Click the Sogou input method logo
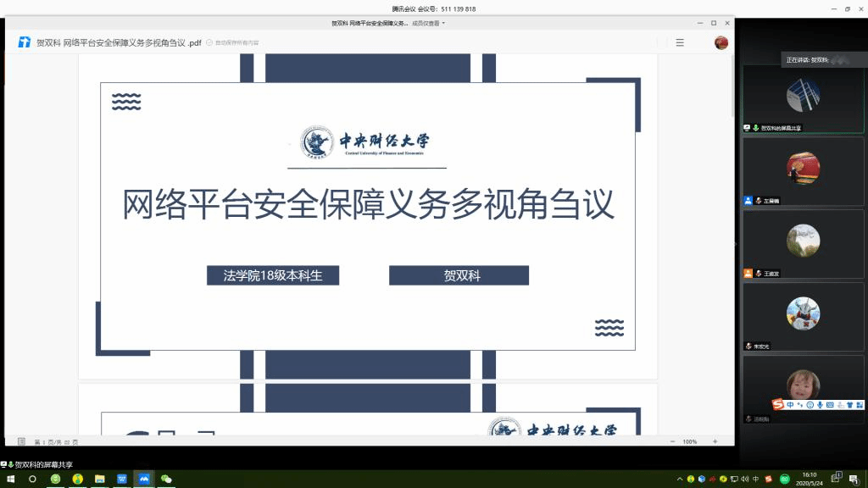This screenshot has height=488, width=868. click(x=777, y=405)
